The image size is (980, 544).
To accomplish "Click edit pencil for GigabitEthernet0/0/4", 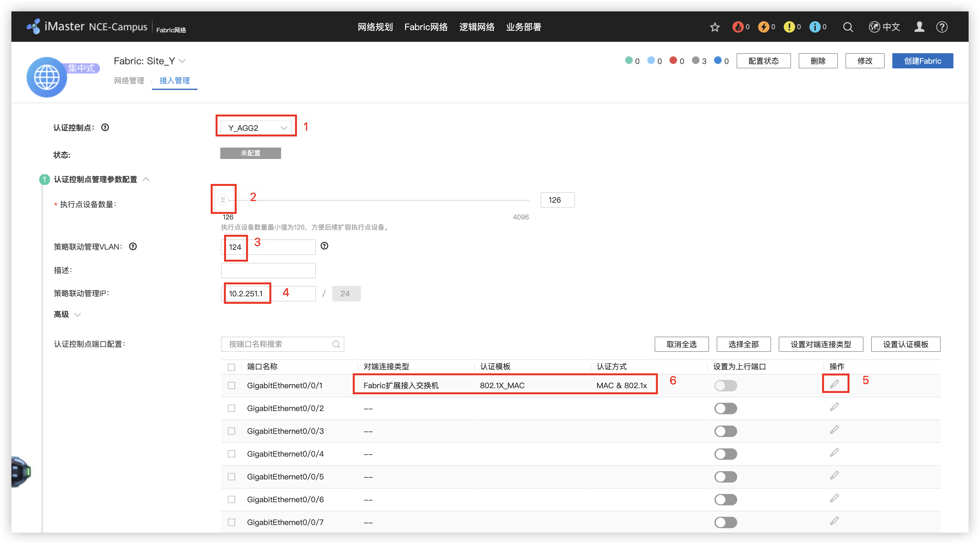I will 834,452.
